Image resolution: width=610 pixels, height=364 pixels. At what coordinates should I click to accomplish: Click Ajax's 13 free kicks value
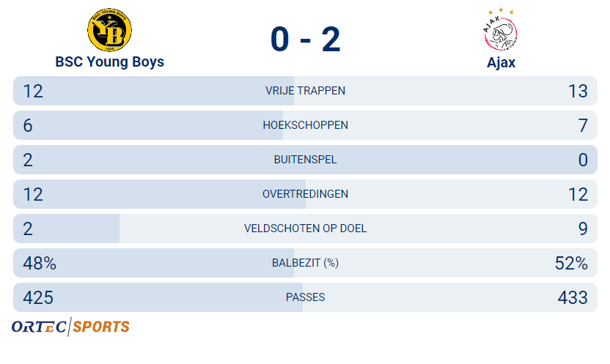(578, 91)
